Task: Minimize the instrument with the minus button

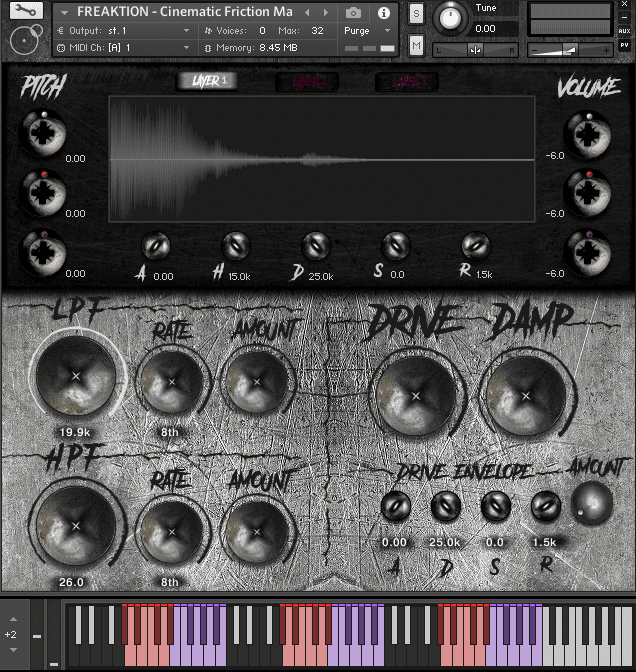Action: 624,17
